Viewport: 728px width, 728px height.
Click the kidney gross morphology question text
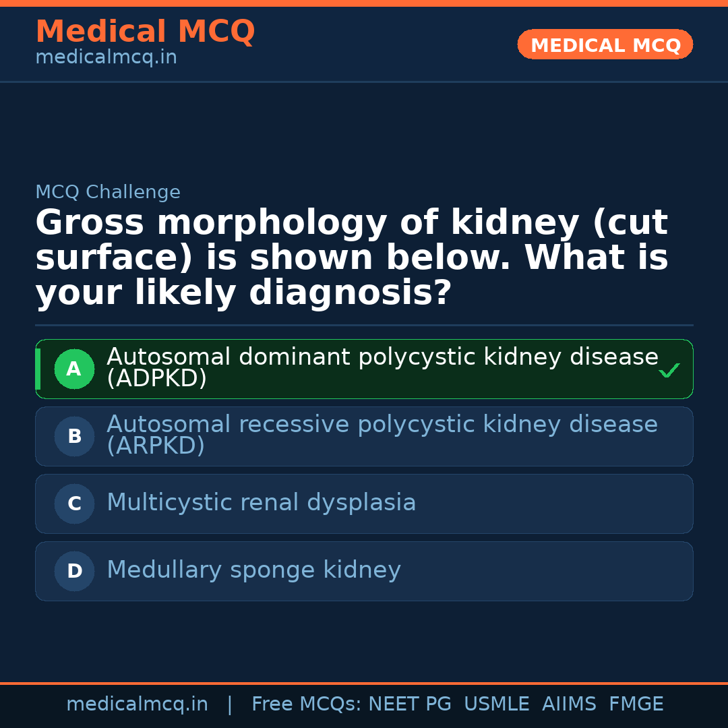(x=351, y=258)
